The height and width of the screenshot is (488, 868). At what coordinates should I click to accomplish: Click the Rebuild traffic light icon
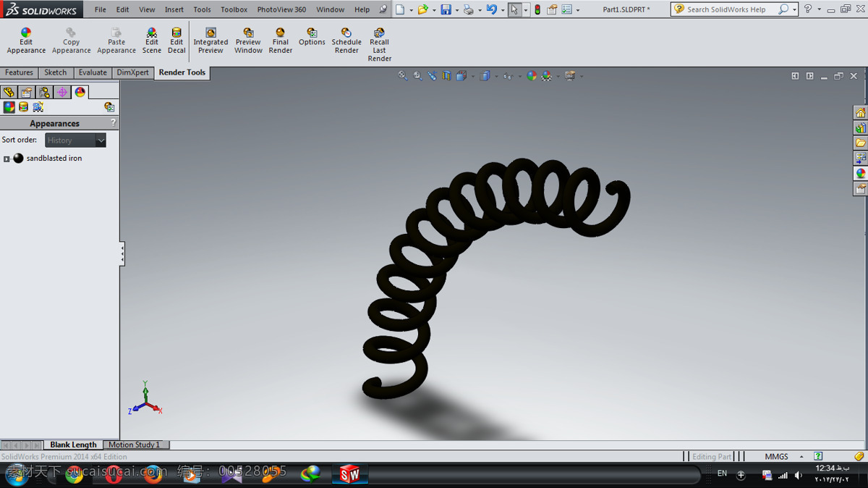coord(537,9)
